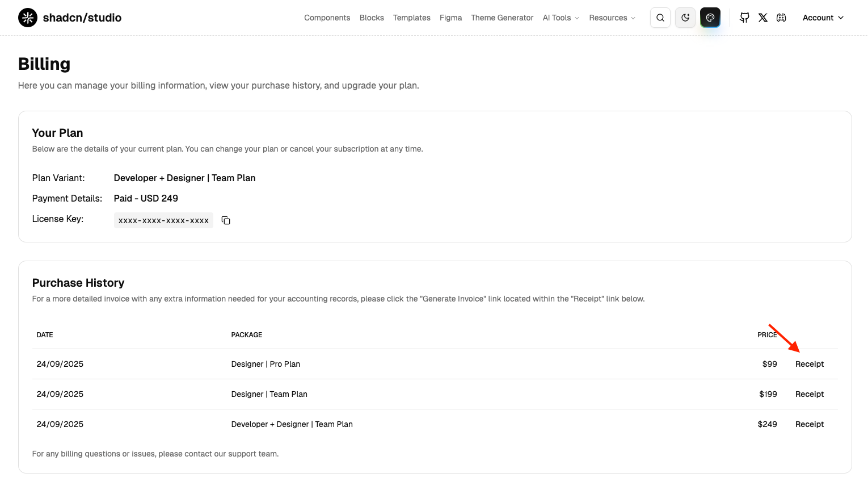
Task: Open the GitHub icon link
Action: pyautogui.click(x=744, y=18)
